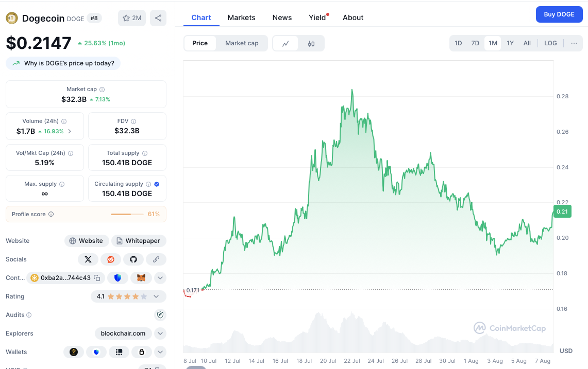Add token to MetaMask fox icon

coord(141,277)
